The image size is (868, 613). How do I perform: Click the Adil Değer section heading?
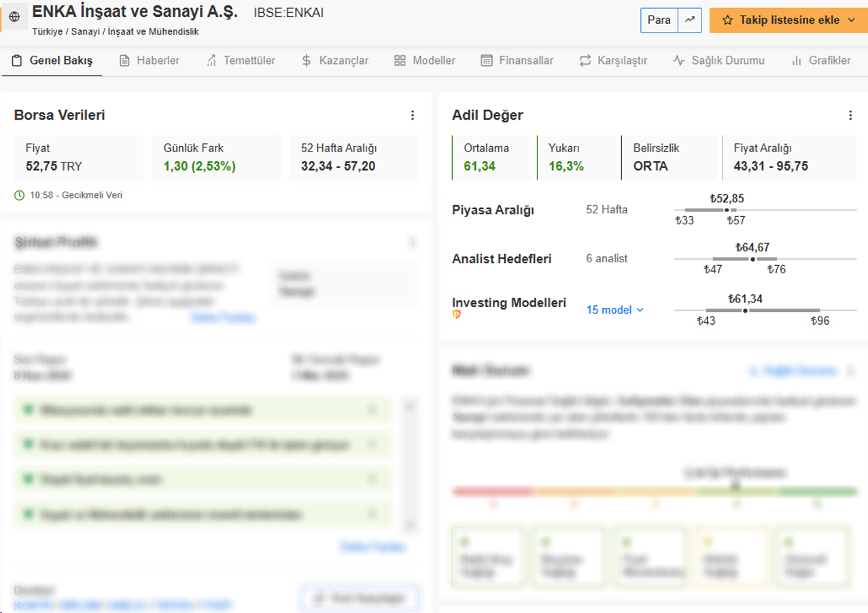487,116
